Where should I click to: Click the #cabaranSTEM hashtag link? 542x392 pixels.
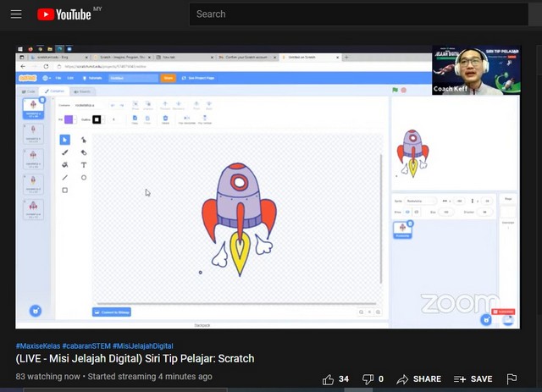tap(86, 346)
